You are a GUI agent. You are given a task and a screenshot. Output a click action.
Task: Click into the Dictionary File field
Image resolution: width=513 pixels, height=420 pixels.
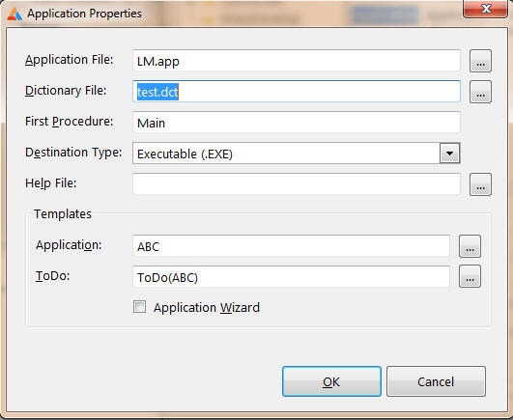(297, 92)
